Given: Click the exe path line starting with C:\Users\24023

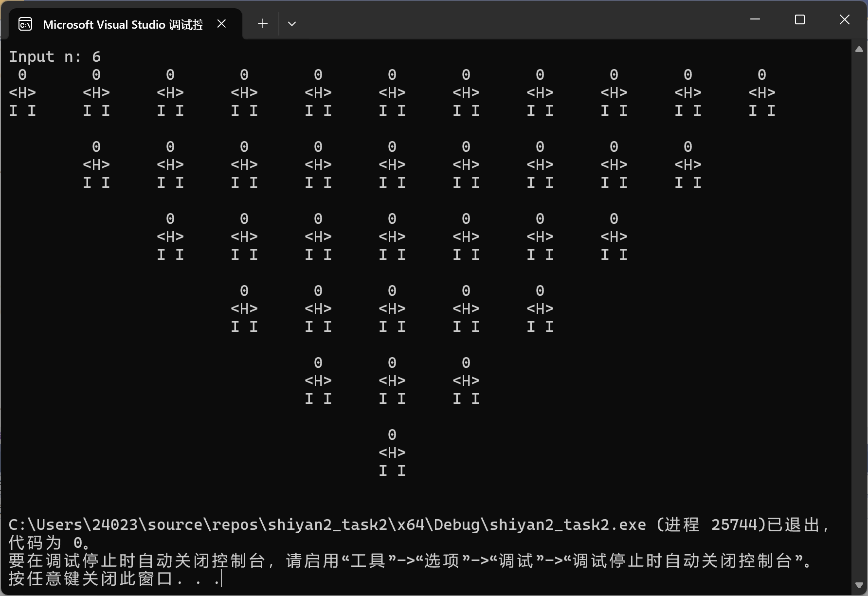Looking at the screenshot, I should click(419, 524).
